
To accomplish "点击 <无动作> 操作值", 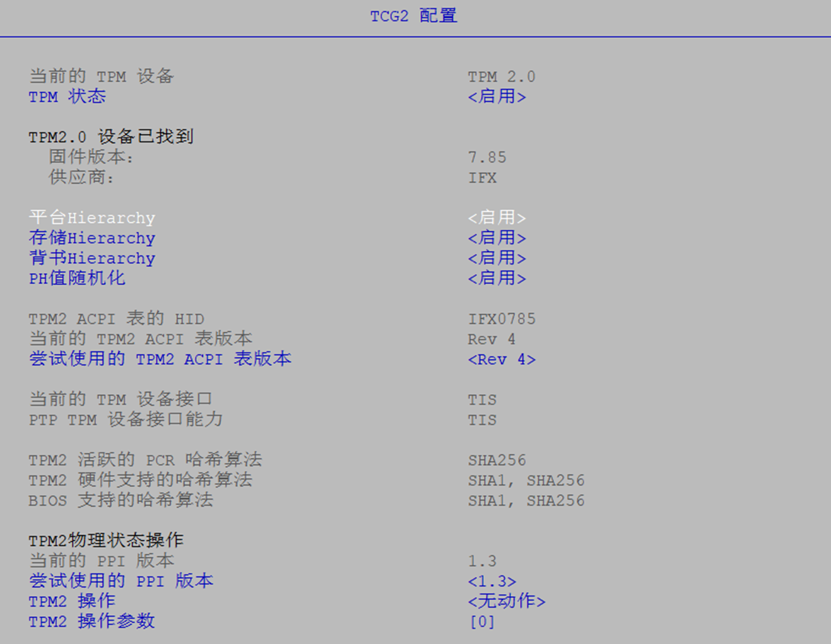I will [x=506, y=601].
